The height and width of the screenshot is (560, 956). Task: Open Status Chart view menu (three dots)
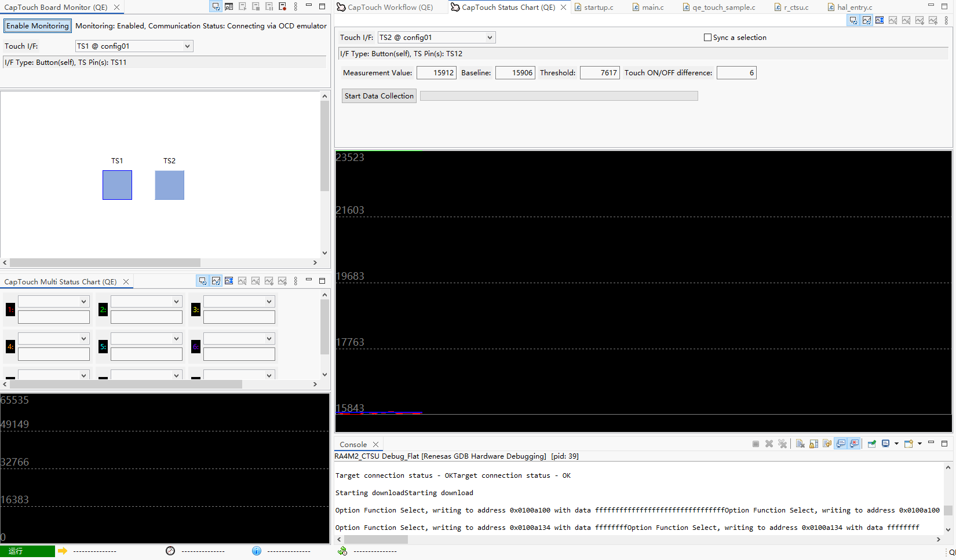(946, 20)
